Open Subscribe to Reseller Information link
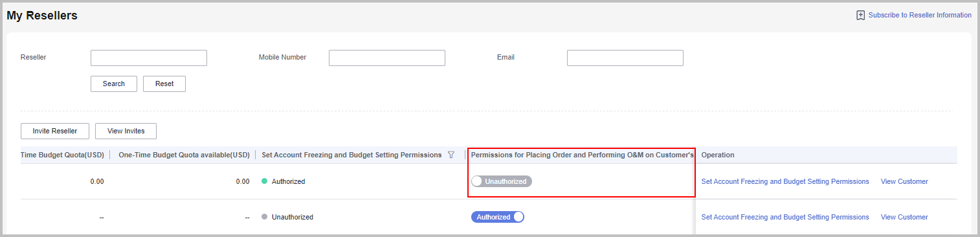This screenshot has height=237, width=980. [x=920, y=15]
